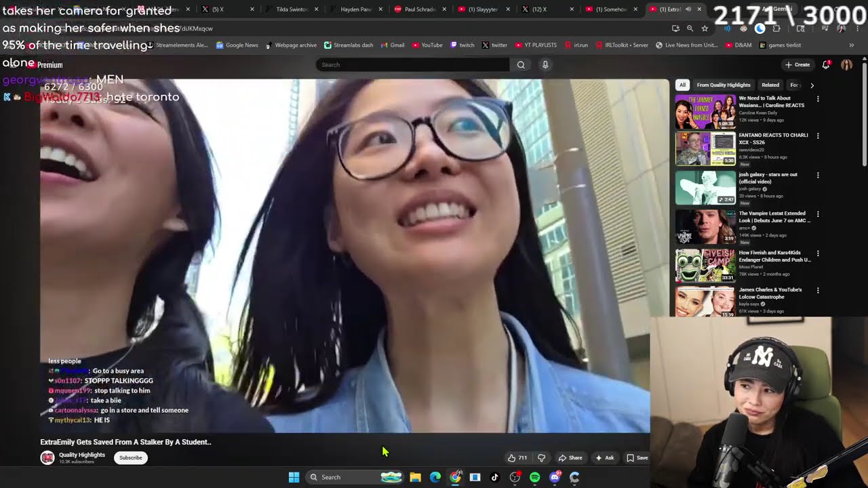The width and height of the screenshot is (868, 488).
Task: Open options for 'FANTANO REACTS TO CHARLI XCX' video
Action: (x=818, y=136)
